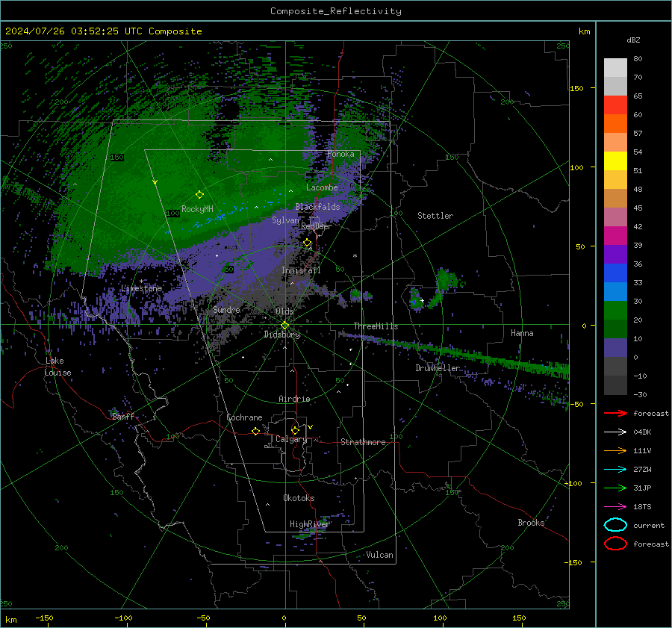The width and height of the screenshot is (672, 628).
Task: Click the Sundre town label
Action: click(226, 310)
